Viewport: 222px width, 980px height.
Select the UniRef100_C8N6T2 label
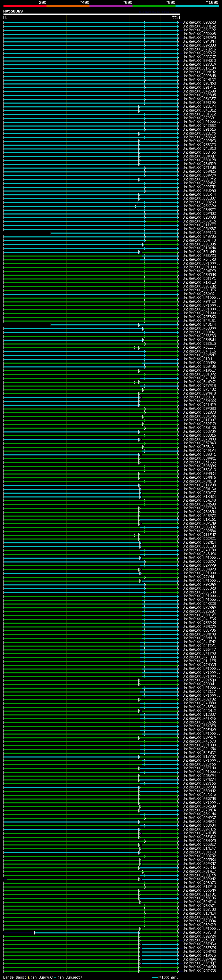point(199,210)
